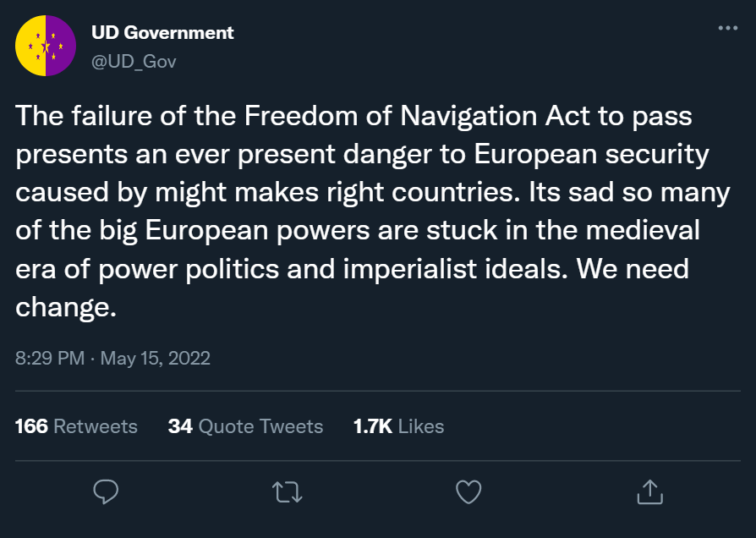
Task: Toggle the reply conversation view
Action: coord(106,491)
